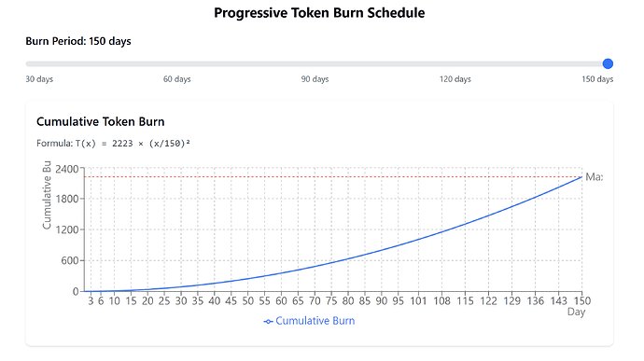Click the red dashed max reference line
The width and height of the screenshot is (644, 361).
point(333,177)
